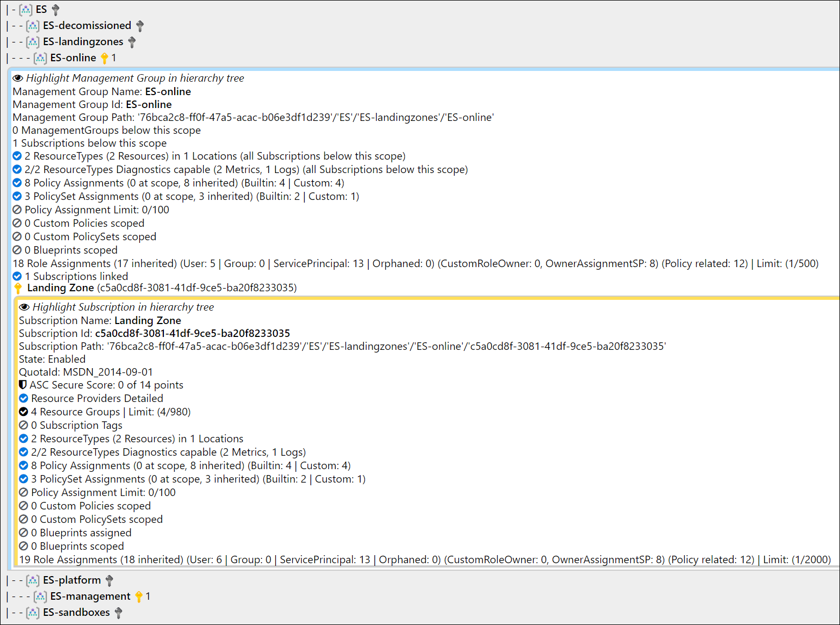840x625 pixels.
Task: Click 'Management Group Id: ES-online' line
Action: pyautogui.click(x=92, y=105)
